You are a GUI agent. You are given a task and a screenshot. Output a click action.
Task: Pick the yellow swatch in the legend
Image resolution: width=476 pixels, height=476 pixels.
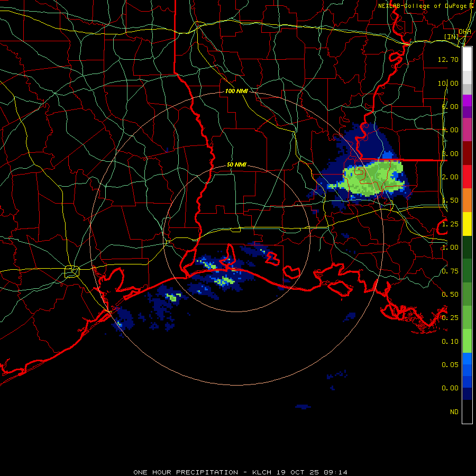[467, 224]
